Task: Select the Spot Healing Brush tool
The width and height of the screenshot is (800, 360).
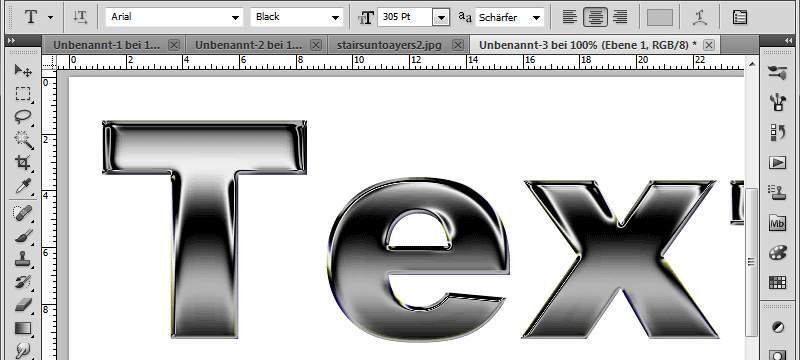Action: [x=22, y=213]
